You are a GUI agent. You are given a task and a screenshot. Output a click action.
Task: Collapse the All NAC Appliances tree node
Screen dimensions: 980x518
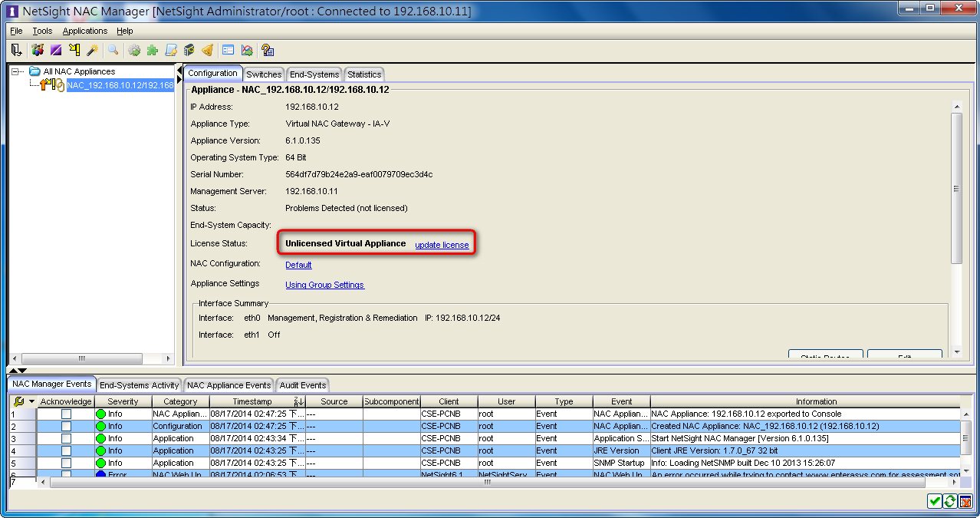[15, 71]
